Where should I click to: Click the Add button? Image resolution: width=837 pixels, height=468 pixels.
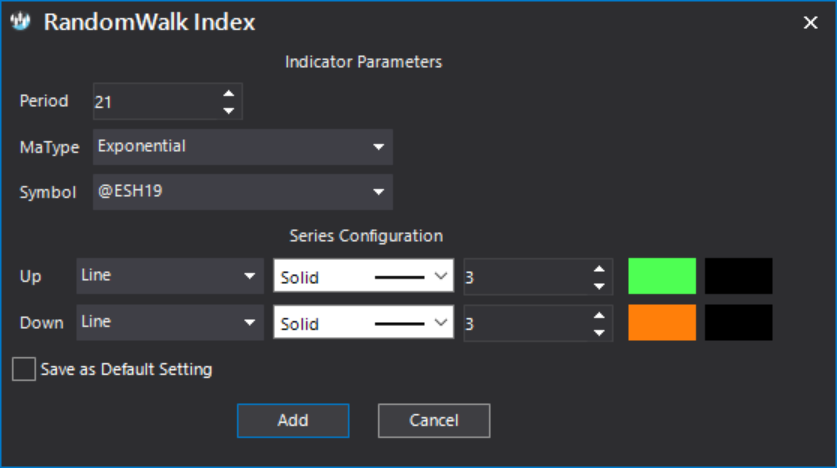pyautogui.click(x=293, y=421)
